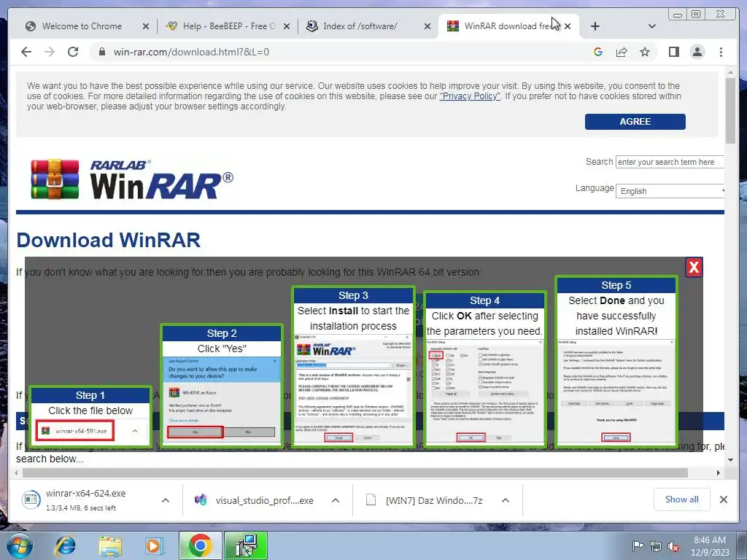Reload the WinRAR download page
The width and height of the screenshot is (747, 560).
click(x=73, y=52)
